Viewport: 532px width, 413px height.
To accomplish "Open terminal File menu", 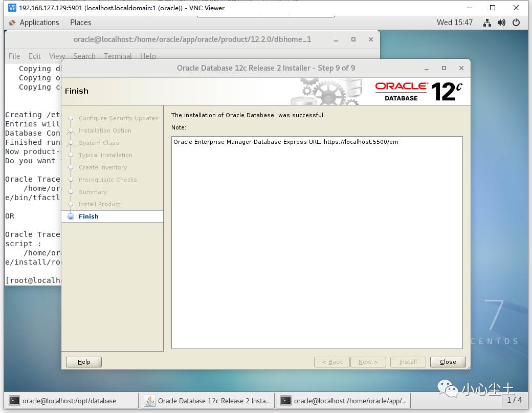I will tap(14, 56).
